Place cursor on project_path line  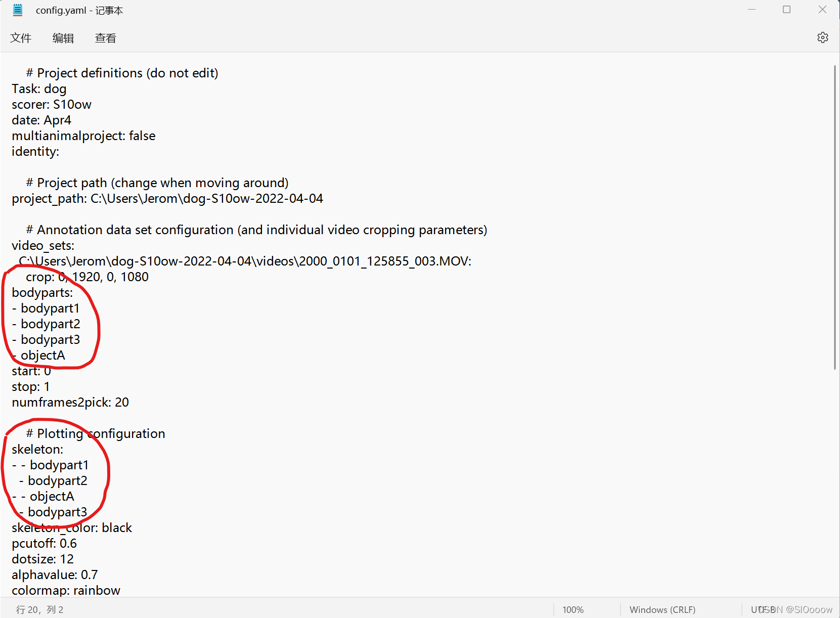pyautogui.click(x=167, y=199)
